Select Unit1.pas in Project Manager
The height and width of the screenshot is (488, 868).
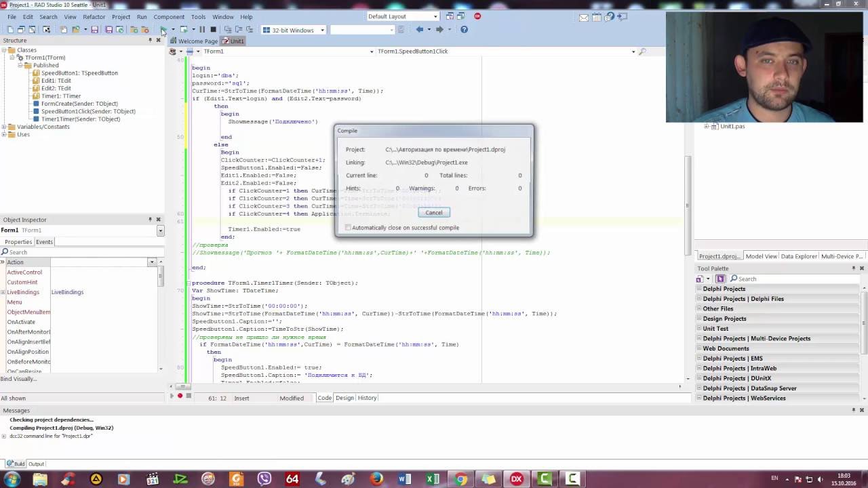pyautogui.click(x=732, y=126)
